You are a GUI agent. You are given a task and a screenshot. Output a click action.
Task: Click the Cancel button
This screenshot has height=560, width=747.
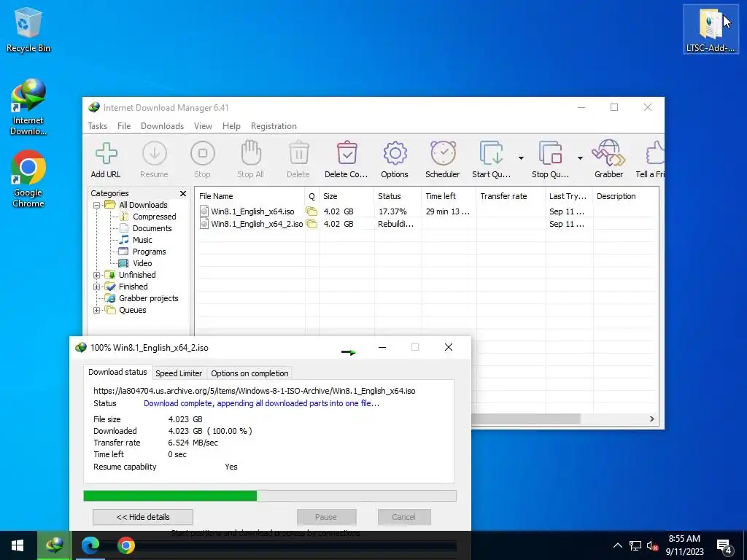[404, 517]
